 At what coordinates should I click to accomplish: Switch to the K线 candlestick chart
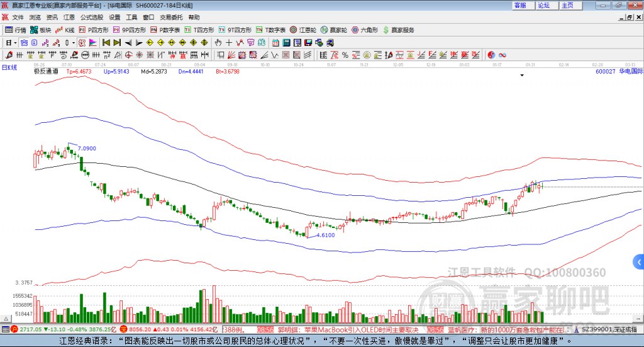point(65,30)
